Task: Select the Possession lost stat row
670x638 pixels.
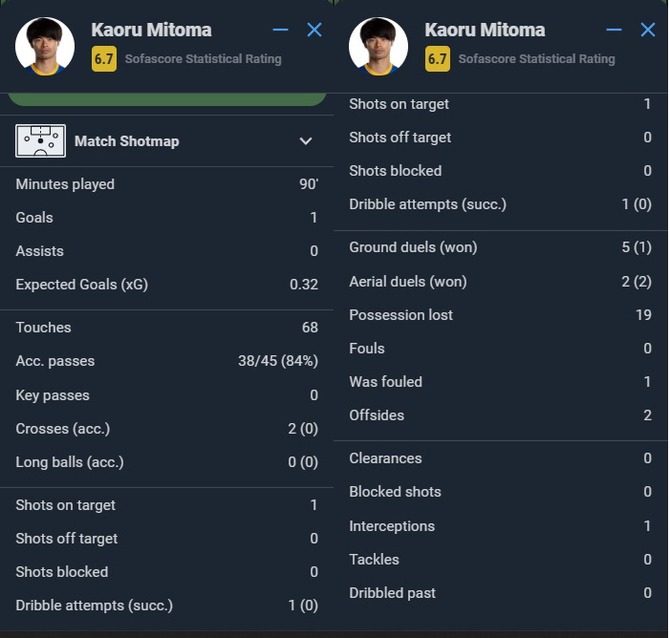Action: [x=500, y=315]
